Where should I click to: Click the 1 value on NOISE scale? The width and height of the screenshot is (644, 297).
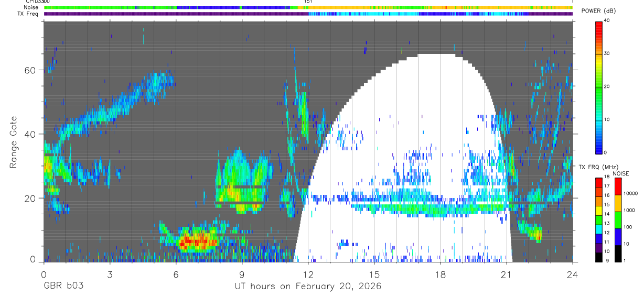click(625, 260)
